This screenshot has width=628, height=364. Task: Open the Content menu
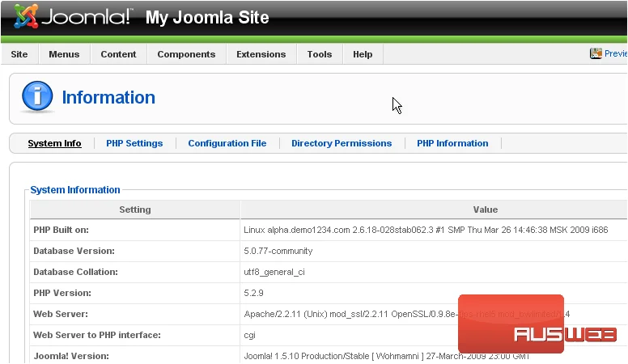tap(118, 54)
